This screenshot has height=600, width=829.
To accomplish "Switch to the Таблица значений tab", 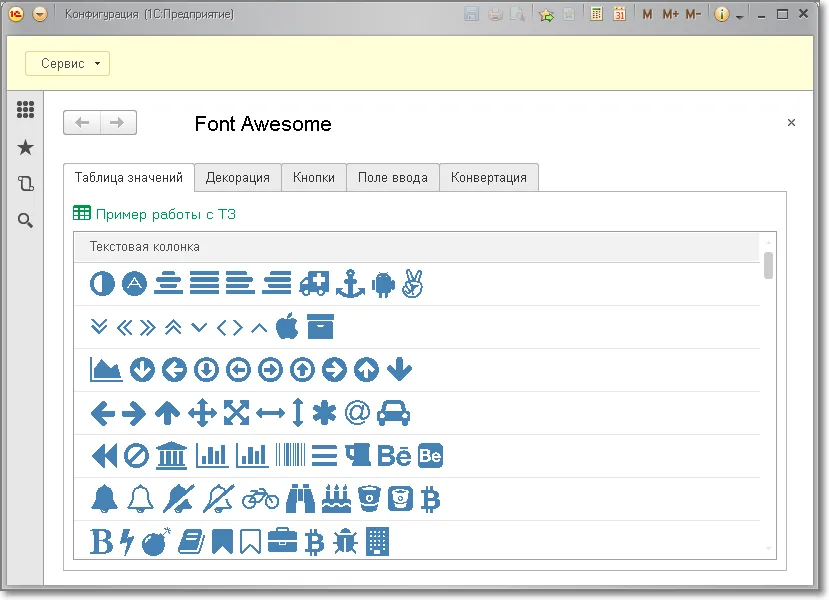I will pyautogui.click(x=128, y=178).
